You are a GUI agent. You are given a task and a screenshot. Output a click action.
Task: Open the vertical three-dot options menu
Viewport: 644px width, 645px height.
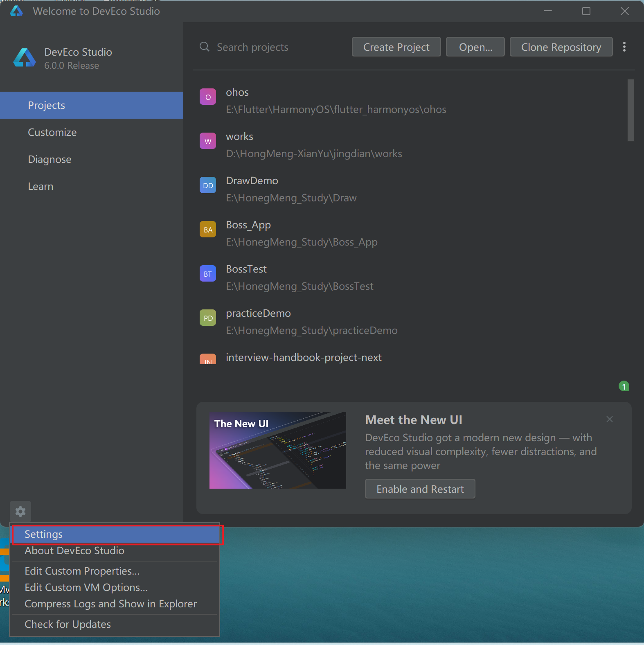pyautogui.click(x=624, y=47)
